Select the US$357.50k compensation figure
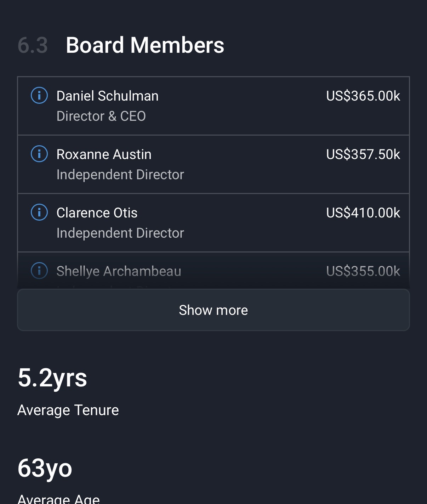This screenshot has height=504, width=427. (363, 154)
